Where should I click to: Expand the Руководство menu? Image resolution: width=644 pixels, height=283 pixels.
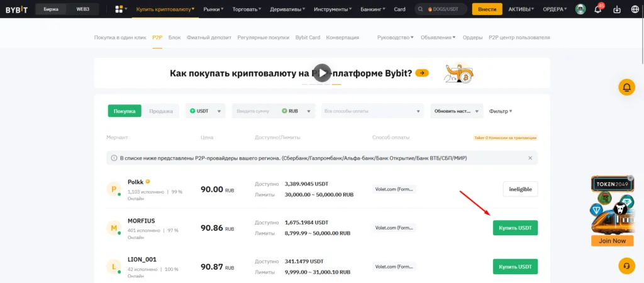pyautogui.click(x=396, y=37)
